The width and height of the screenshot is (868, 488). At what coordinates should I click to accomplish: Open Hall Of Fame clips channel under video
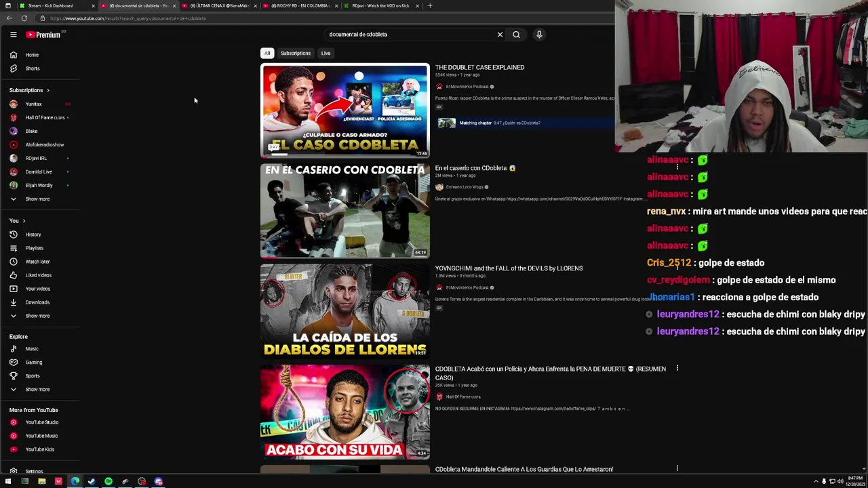[463, 396]
